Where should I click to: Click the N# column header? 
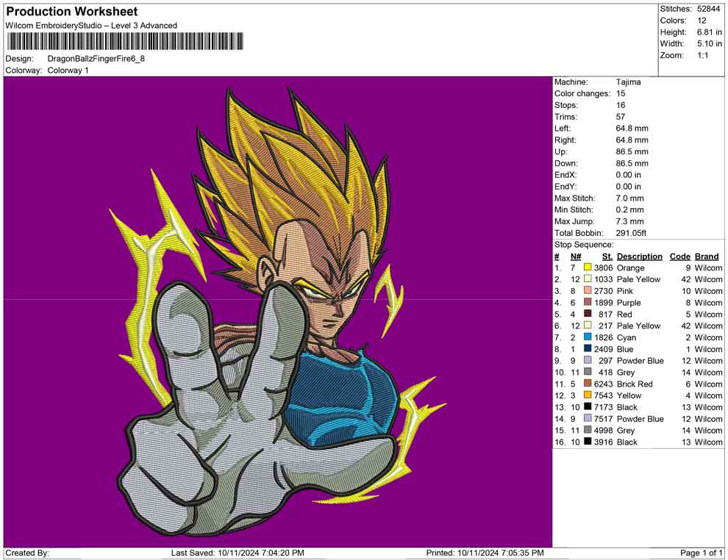click(576, 256)
